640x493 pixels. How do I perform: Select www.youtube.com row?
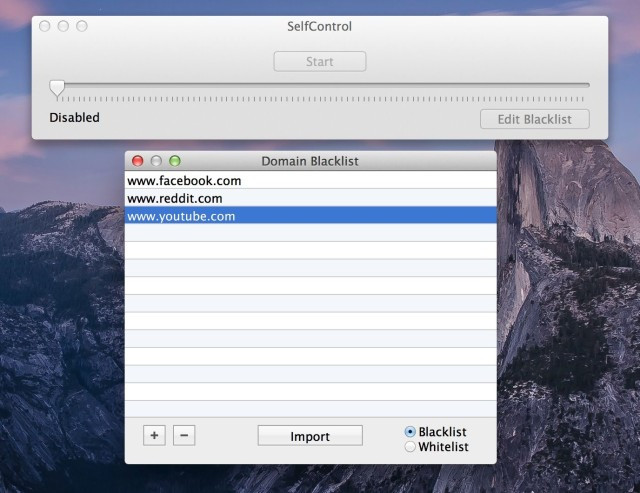click(311, 215)
